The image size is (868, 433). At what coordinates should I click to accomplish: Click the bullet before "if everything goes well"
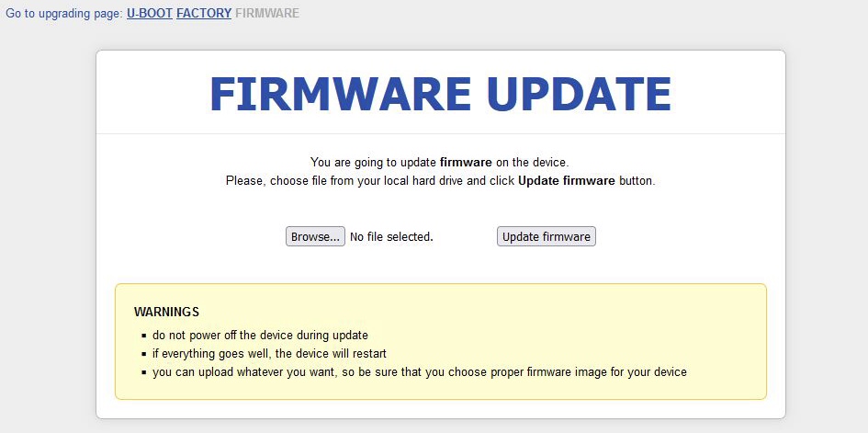pos(143,355)
